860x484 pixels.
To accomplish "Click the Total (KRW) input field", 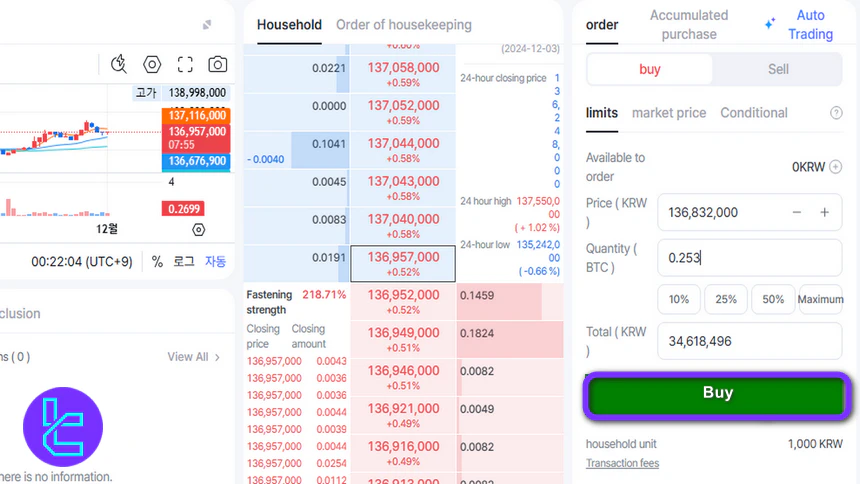I will click(749, 341).
